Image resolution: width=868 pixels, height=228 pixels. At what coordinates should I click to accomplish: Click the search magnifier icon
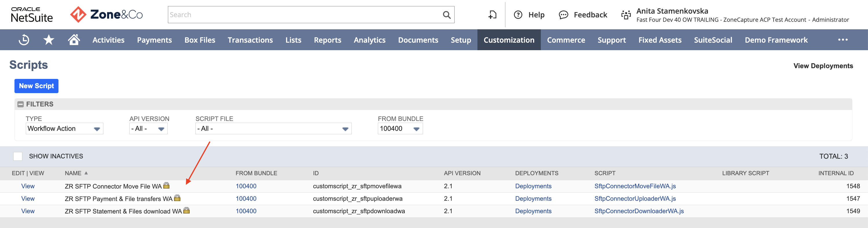click(x=446, y=15)
